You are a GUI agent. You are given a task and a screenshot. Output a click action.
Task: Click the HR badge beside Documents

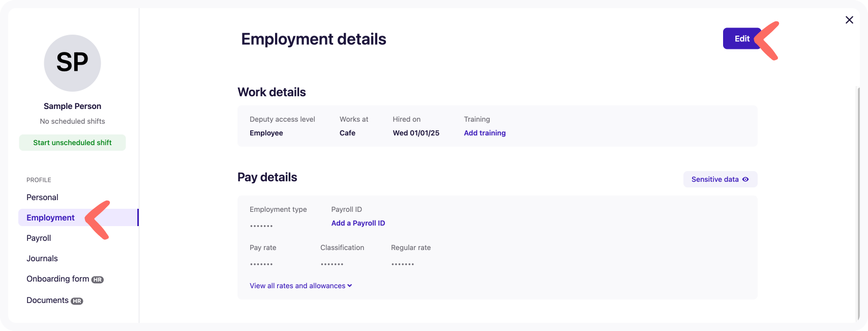coord(77,301)
